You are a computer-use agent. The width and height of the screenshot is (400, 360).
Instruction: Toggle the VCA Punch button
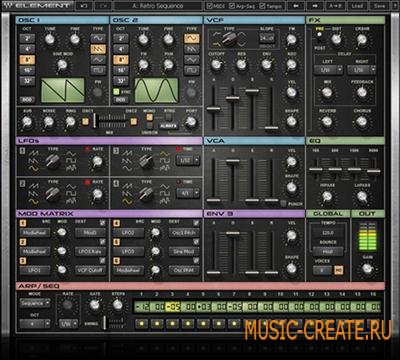283,203
